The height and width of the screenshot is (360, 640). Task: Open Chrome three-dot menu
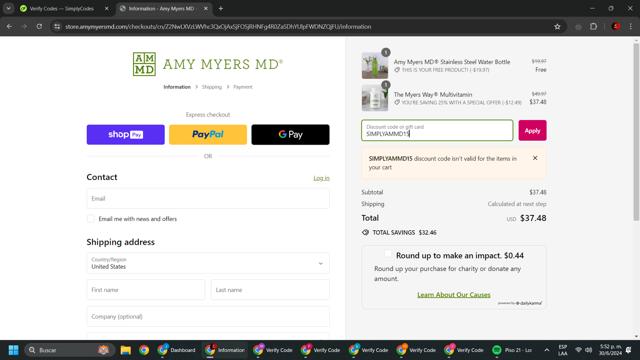(x=631, y=27)
